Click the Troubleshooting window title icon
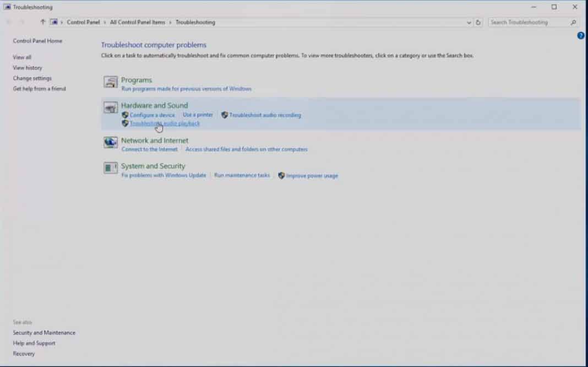 pyautogui.click(x=7, y=7)
